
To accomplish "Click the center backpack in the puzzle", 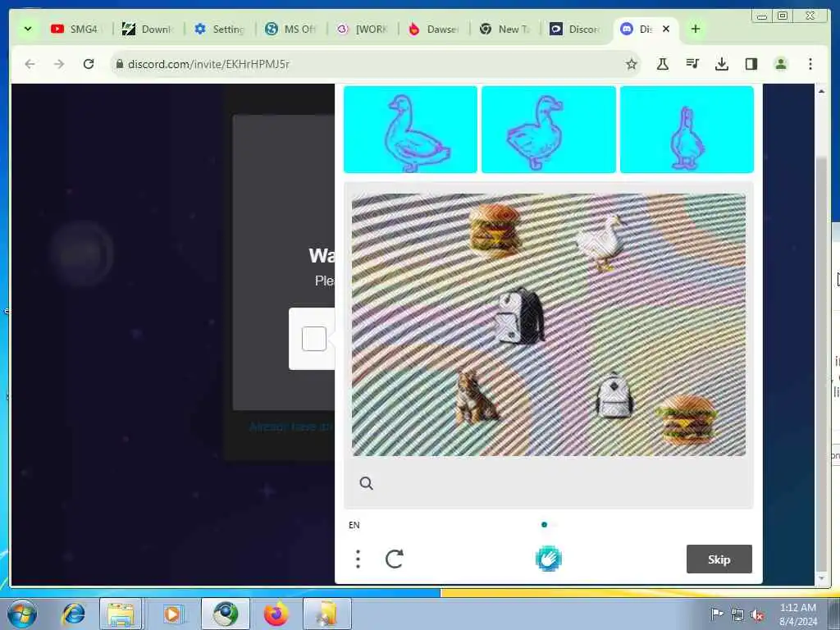I will pos(518,317).
